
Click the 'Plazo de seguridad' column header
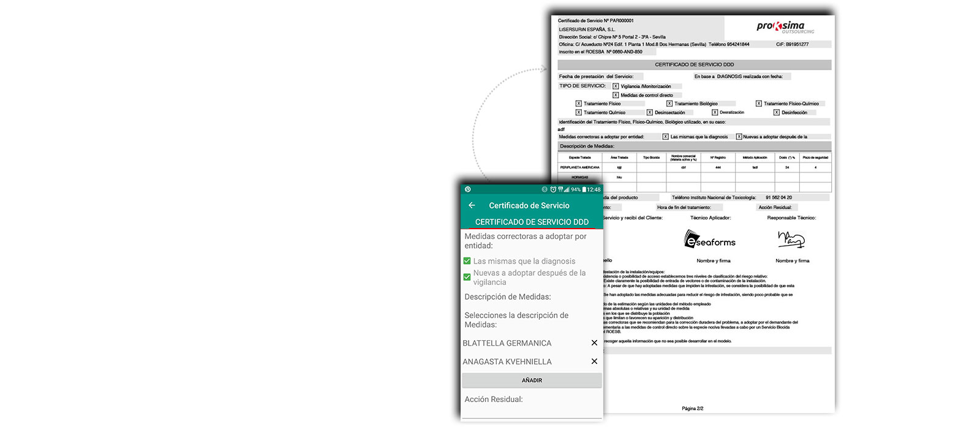click(815, 158)
